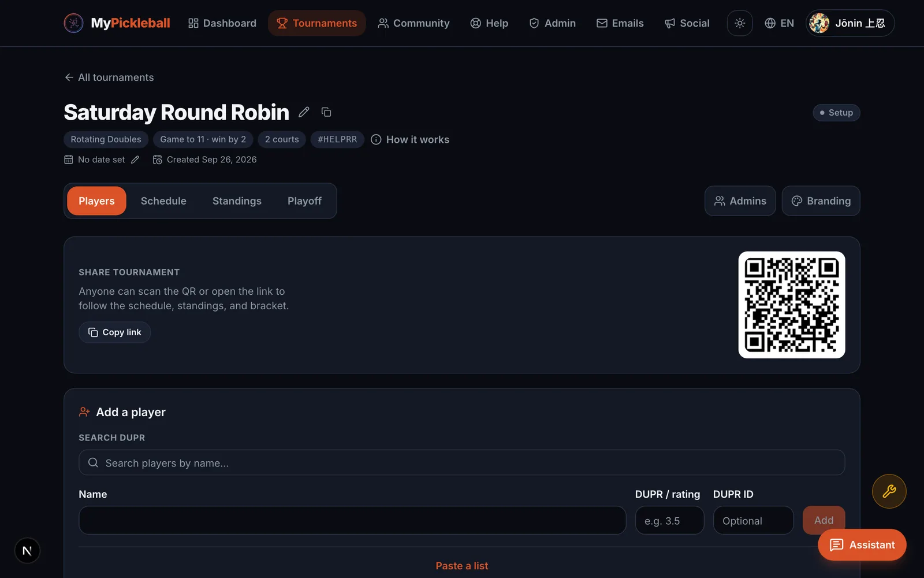Open the Jōnin user profile menu

pos(850,23)
